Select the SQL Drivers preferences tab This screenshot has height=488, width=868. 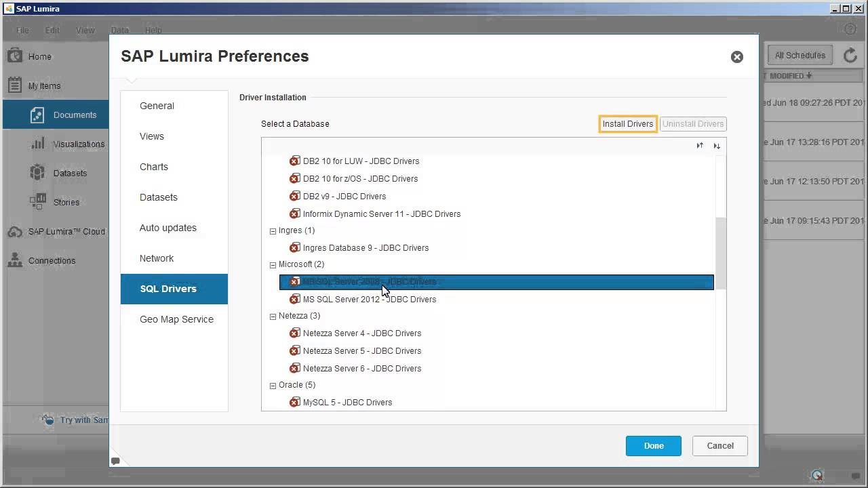click(174, 289)
